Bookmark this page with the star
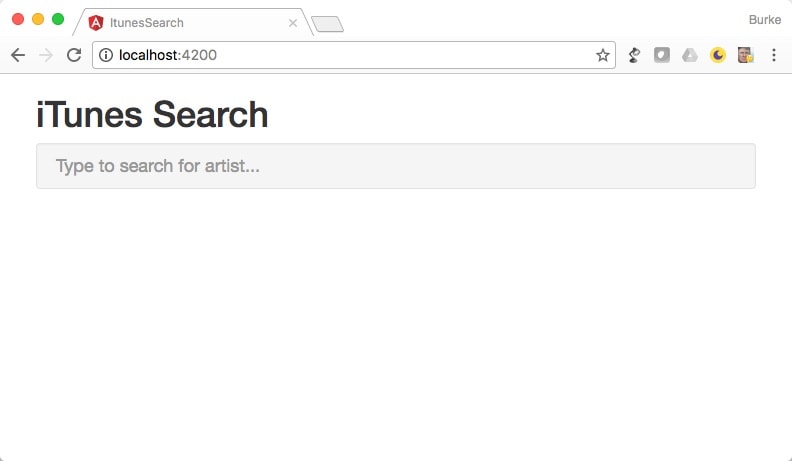 tap(603, 55)
